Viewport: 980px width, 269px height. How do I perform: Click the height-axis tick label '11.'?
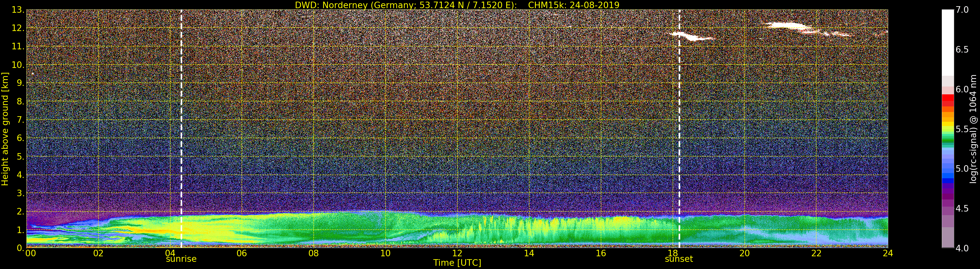click(18, 46)
